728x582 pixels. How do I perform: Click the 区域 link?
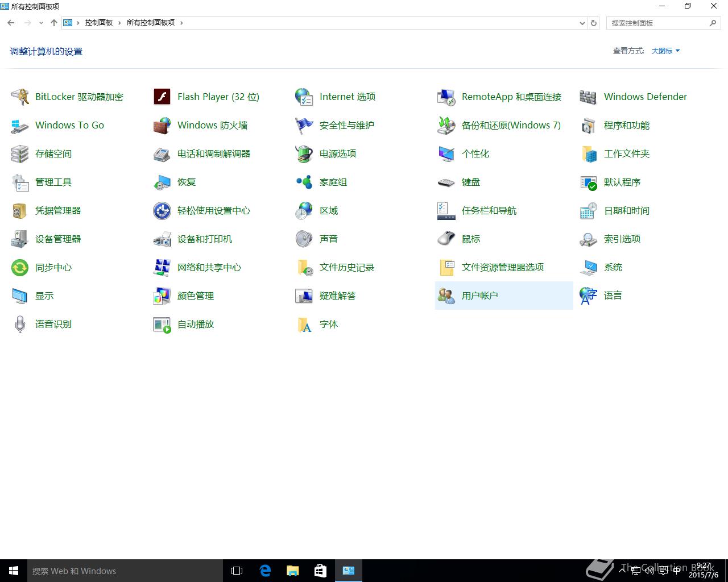[329, 210]
